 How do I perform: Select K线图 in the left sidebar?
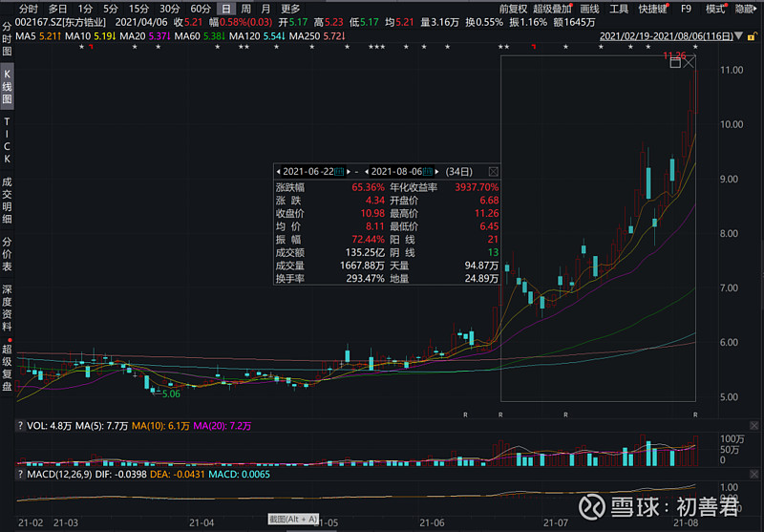pyautogui.click(x=7, y=86)
